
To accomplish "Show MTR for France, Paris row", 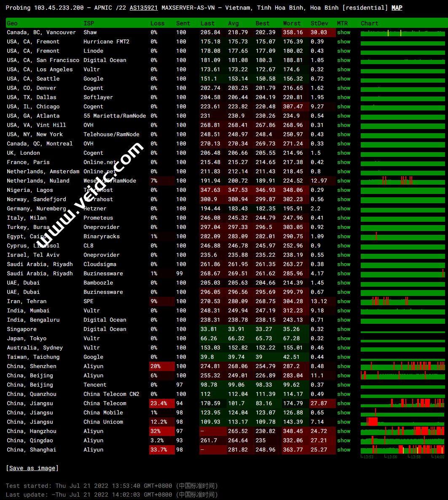I will coord(344,162).
